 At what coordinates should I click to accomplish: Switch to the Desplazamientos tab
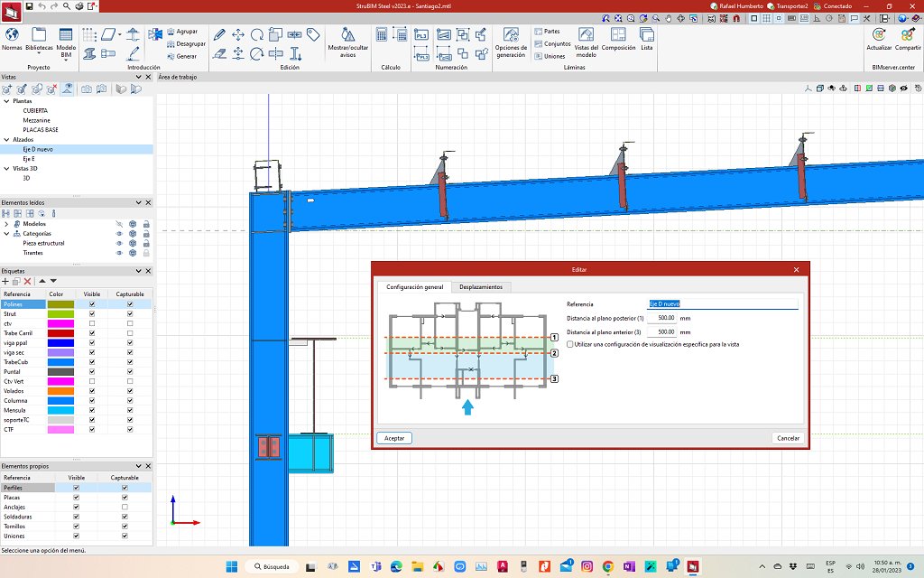pos(481,287)
